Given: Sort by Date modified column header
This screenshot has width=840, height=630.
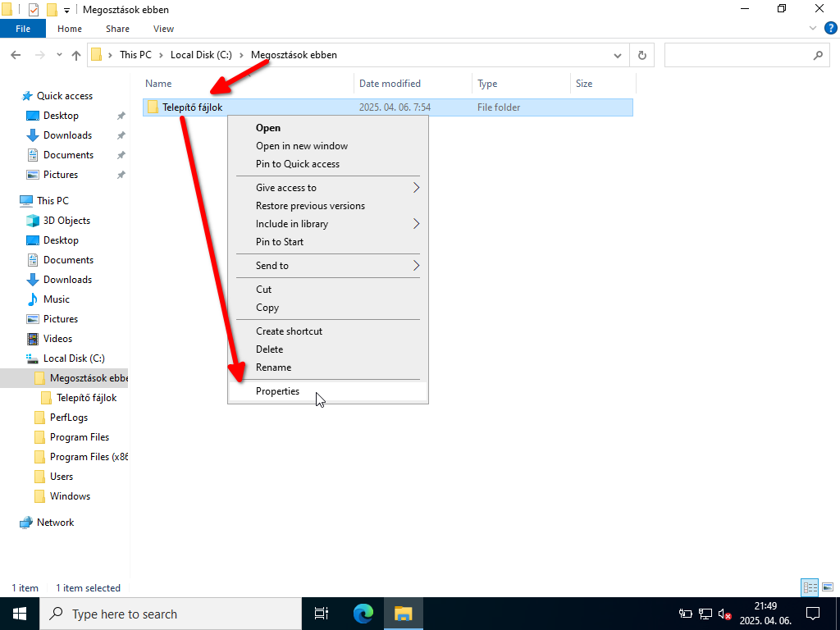Looking at the screenshot, I should pos(390,84).
